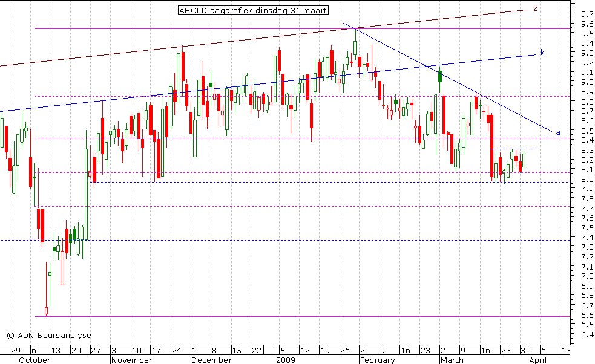Click the 7.9 price axis value
The image size is (595, 364).
(x=587, y=189)
